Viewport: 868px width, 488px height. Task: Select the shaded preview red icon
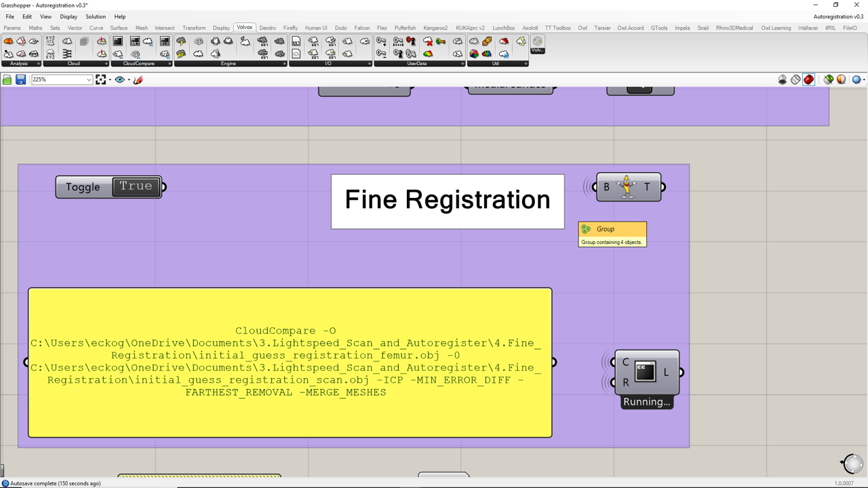pos(808,80)
